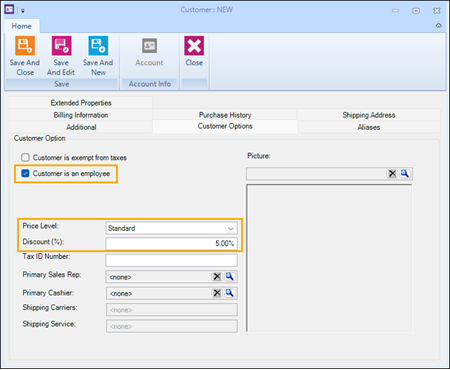Browse for picture using magnifier icon

pyautogui.click(x=405, y=173)
